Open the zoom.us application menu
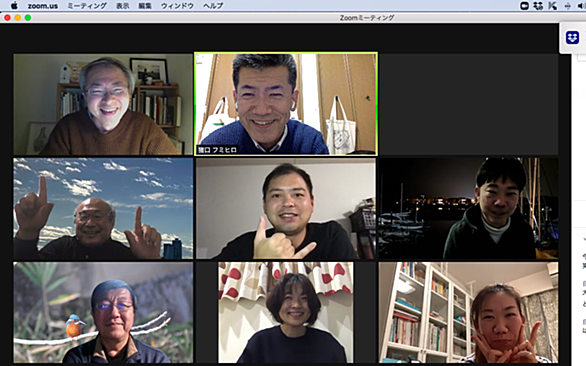This screenshot has width=586, height=366. tap(43, 6)
